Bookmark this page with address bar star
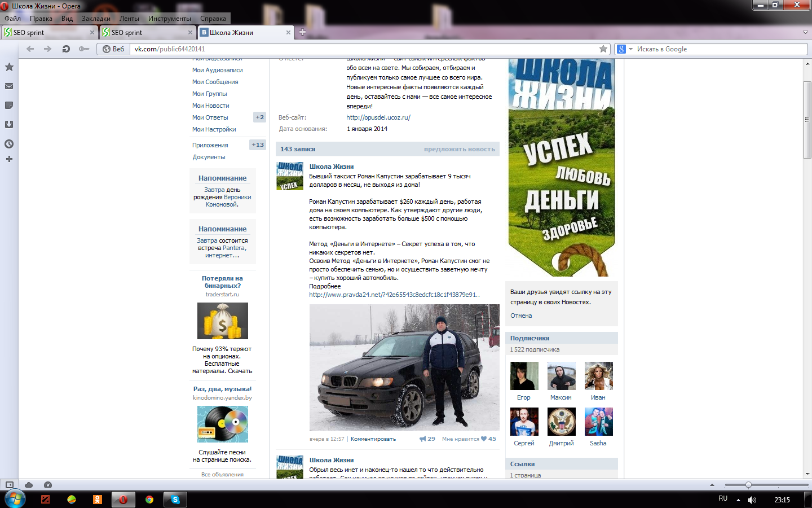The width and height of the screenshot is (812, 508). [x=603, y=49]
